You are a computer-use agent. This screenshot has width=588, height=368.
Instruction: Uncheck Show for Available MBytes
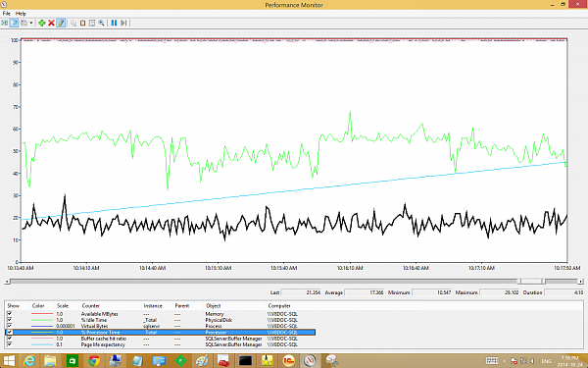coord(10,314)
